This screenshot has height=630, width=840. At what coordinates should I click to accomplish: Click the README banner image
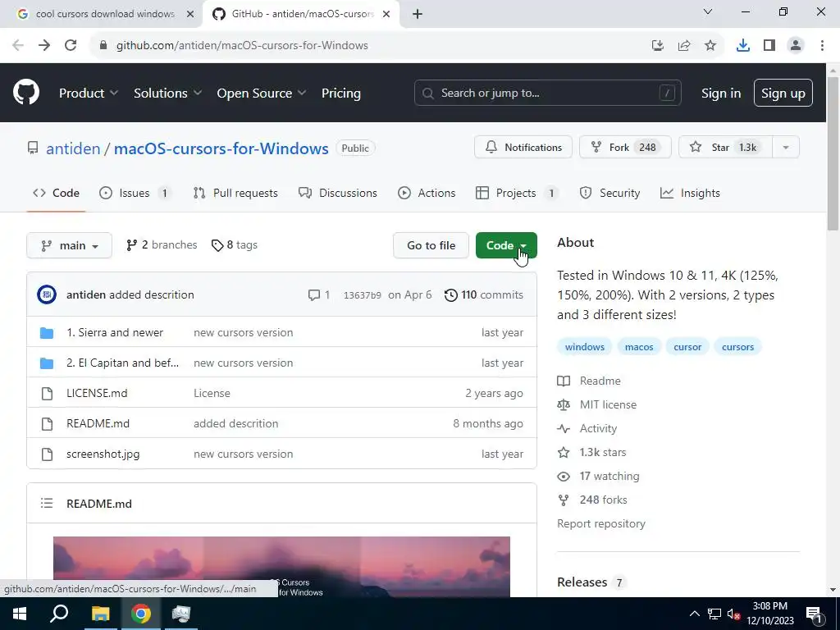point(282,567)
